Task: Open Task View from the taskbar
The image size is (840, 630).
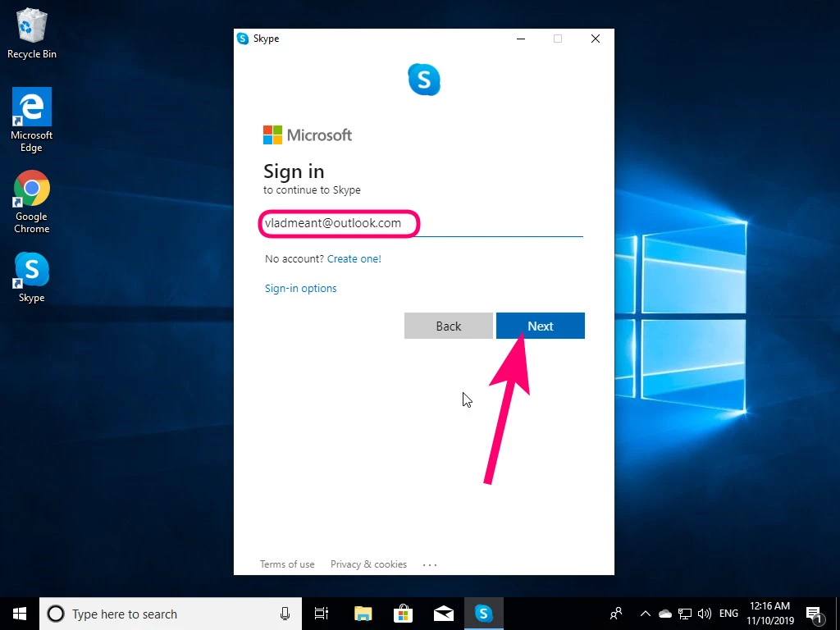Action: point(322,614)
